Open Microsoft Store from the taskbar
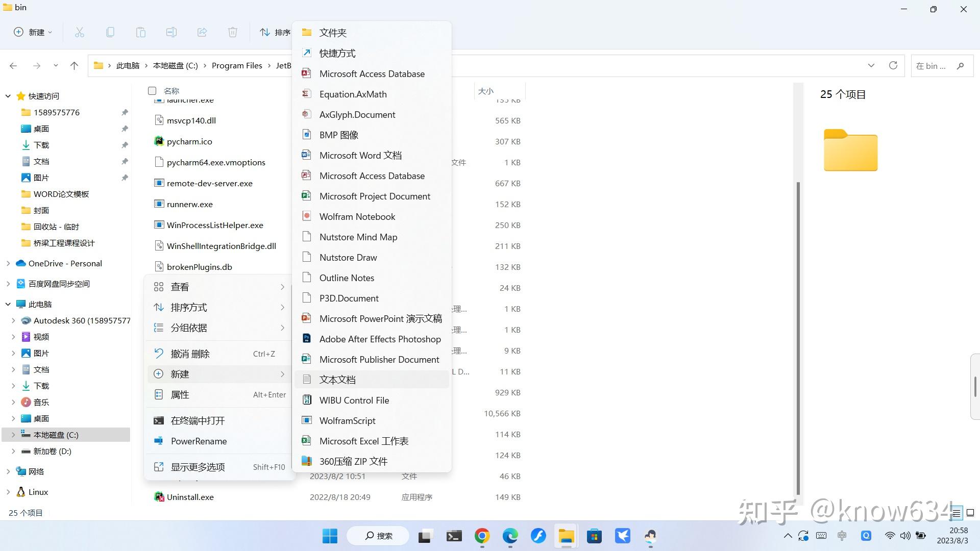The image size is (980, 551). 594,536
